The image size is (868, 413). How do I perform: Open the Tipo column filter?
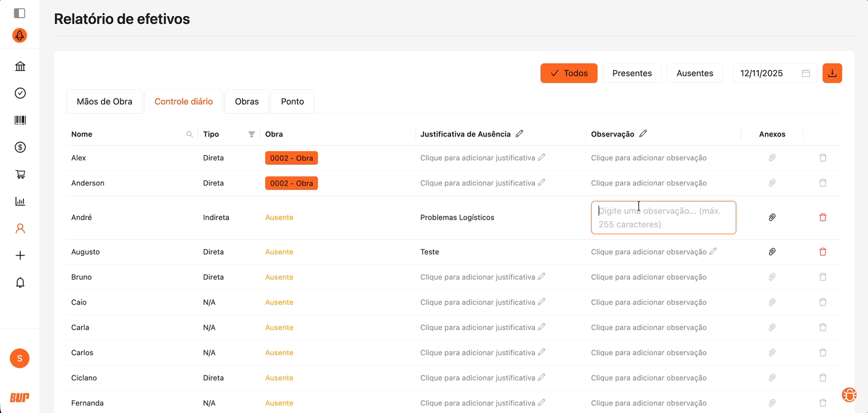[251, 134]
